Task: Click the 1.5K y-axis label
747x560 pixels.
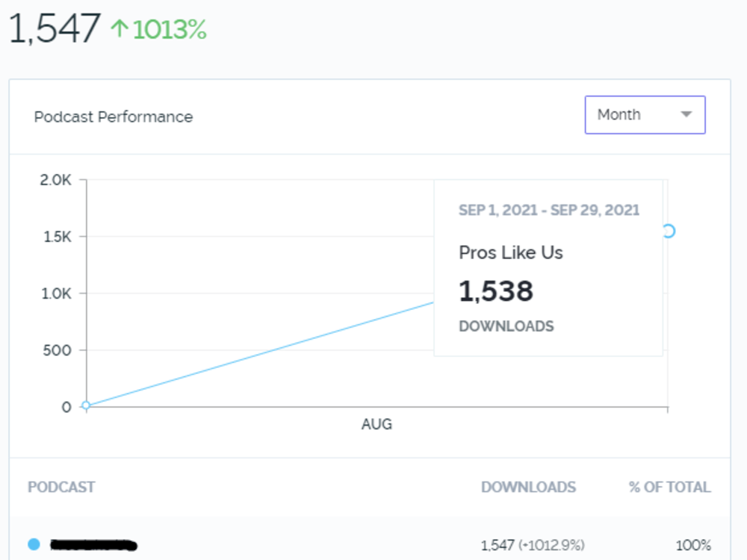Action: (58, 237)
